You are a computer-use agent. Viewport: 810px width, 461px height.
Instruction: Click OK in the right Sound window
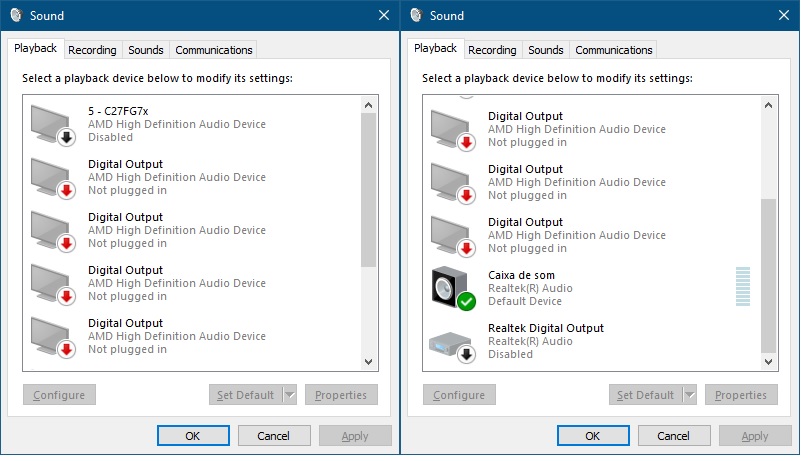point(593,436)
